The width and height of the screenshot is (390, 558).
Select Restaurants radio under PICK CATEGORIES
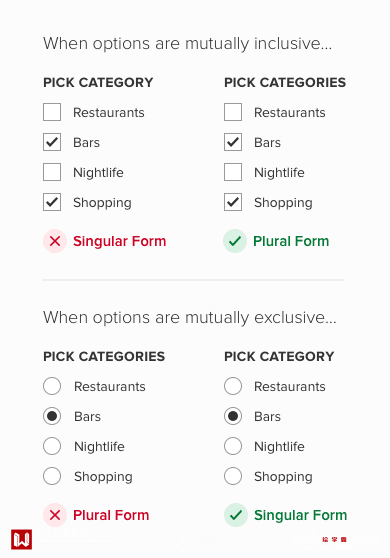(52, 386)
